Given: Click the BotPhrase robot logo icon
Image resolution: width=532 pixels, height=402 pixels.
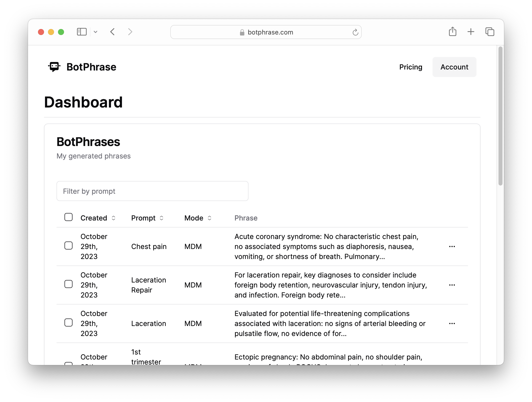Looking at the screenshot, I should [x=54, y=67].
